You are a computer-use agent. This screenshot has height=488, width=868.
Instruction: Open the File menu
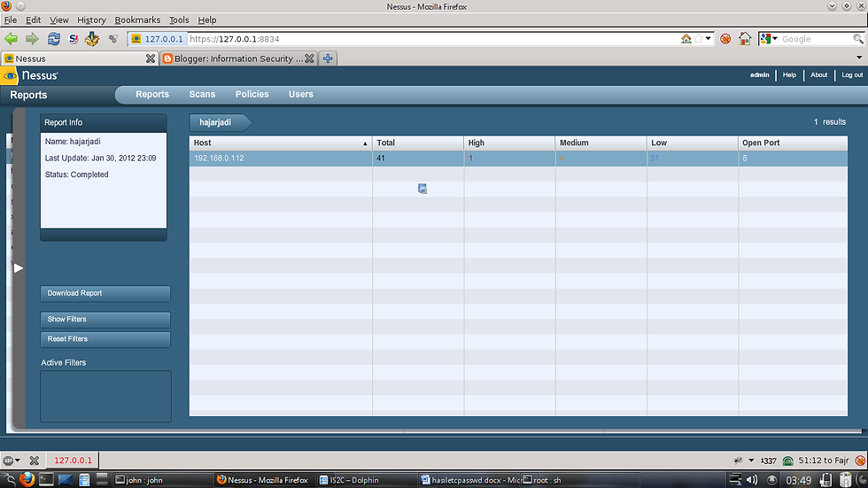[x=11, y=19]
